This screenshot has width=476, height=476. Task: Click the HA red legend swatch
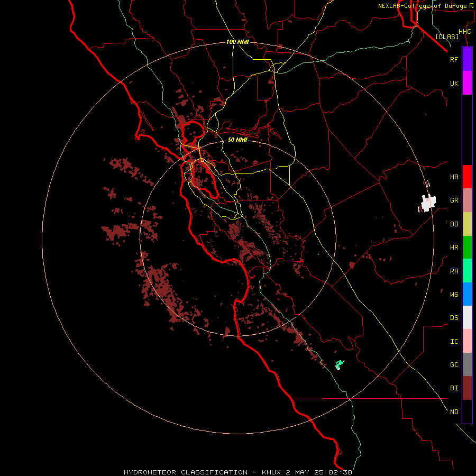click(467, 177)
